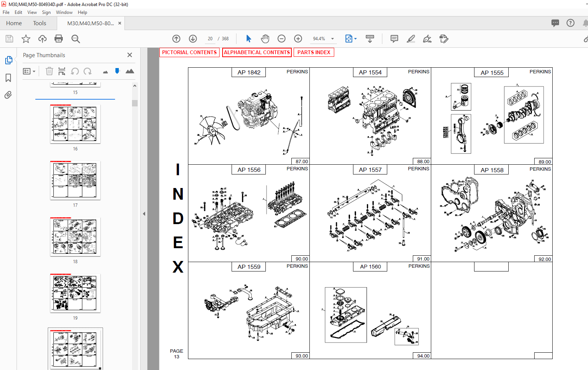
Task: Select page 16 thumbnail
Action: [x=75, y=124]
